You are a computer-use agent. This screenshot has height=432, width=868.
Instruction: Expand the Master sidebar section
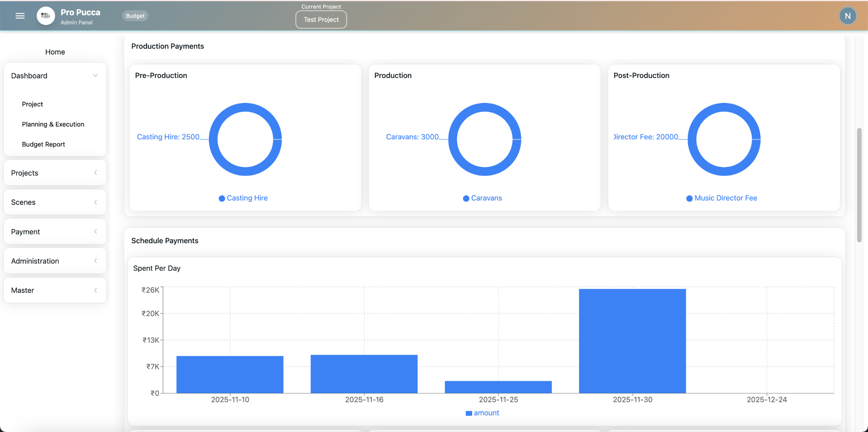pyautogui.click(x=55, y=290)
